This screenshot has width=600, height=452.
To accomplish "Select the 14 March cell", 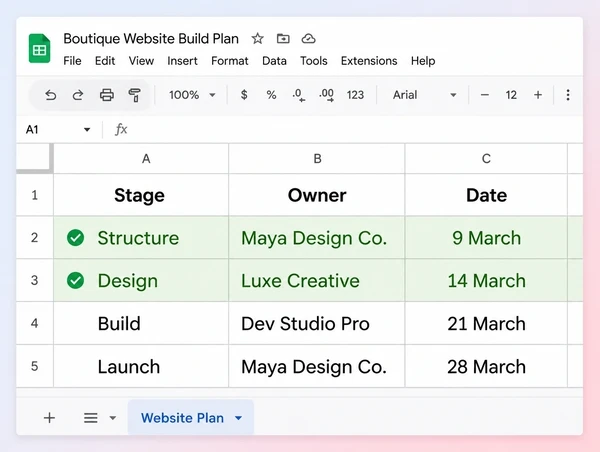I will click(486, 281).
